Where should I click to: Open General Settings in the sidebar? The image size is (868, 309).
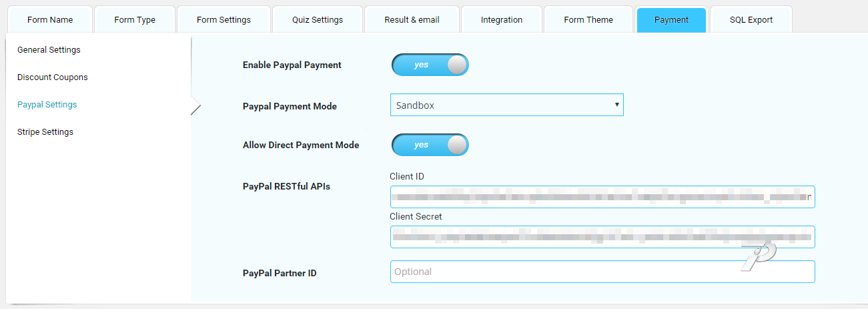49,50
